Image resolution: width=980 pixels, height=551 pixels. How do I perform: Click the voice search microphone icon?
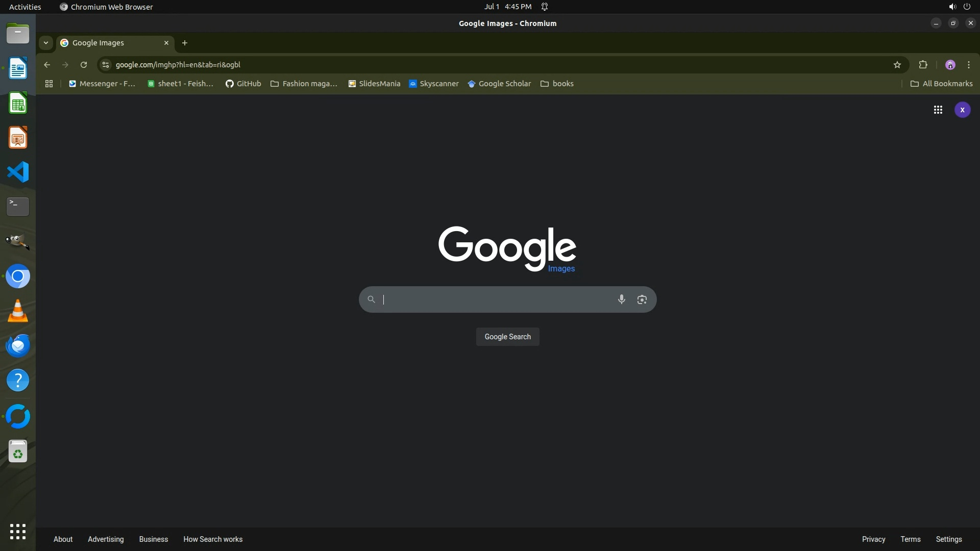(621, 299)
